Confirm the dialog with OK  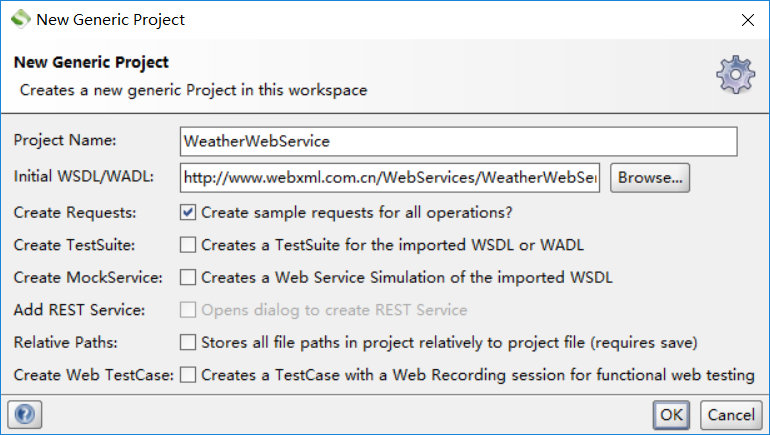[671, 415]
